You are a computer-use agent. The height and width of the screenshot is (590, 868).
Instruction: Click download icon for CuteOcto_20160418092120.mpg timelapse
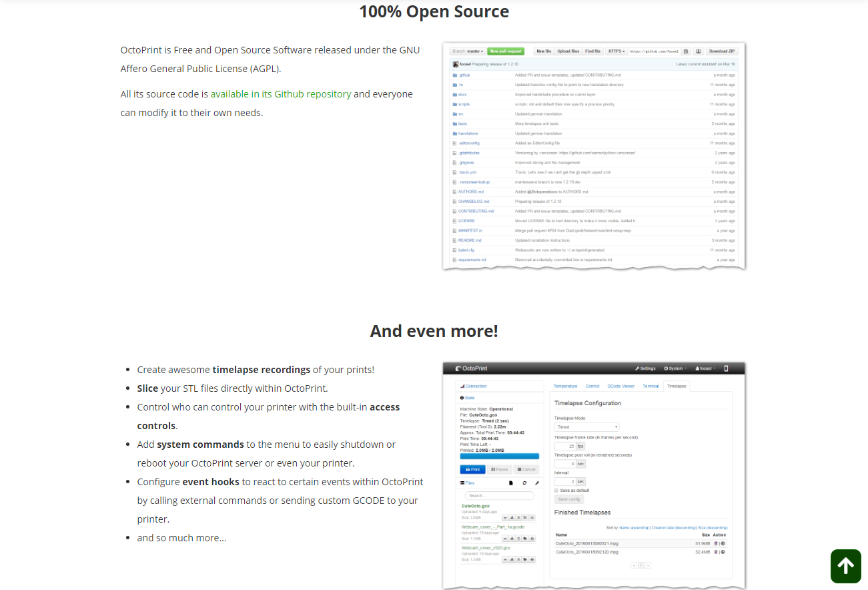pos(723,552)
